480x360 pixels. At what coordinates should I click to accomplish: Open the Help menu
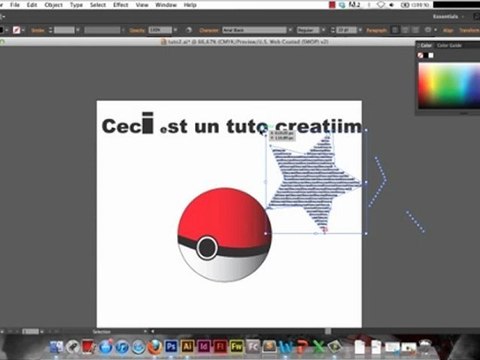[190, 5]
